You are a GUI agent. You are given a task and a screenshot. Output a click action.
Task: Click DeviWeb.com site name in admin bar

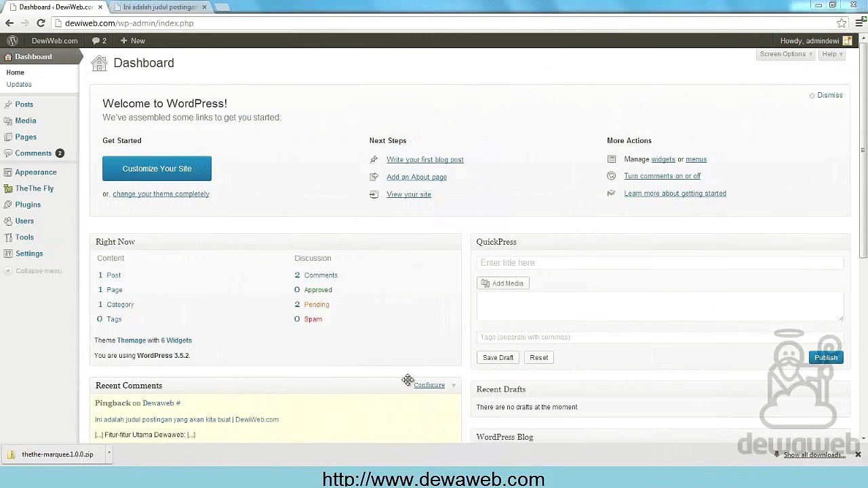click(54, 41)
